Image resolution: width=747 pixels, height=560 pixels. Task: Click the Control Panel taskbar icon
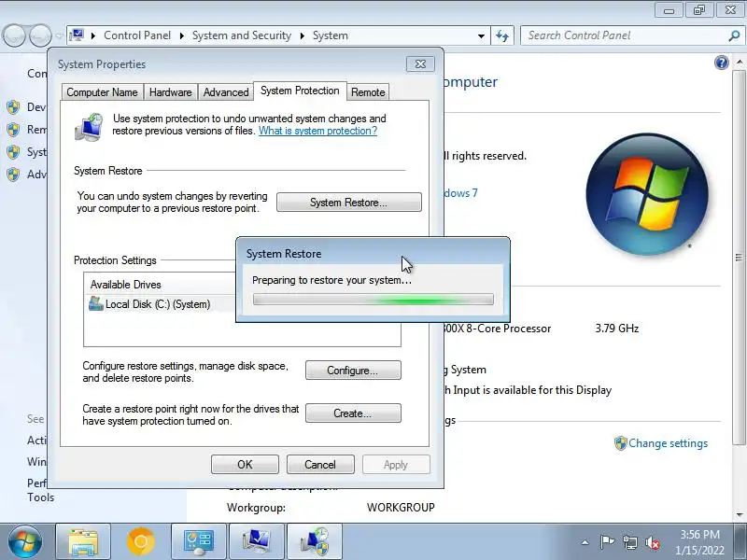199,541
